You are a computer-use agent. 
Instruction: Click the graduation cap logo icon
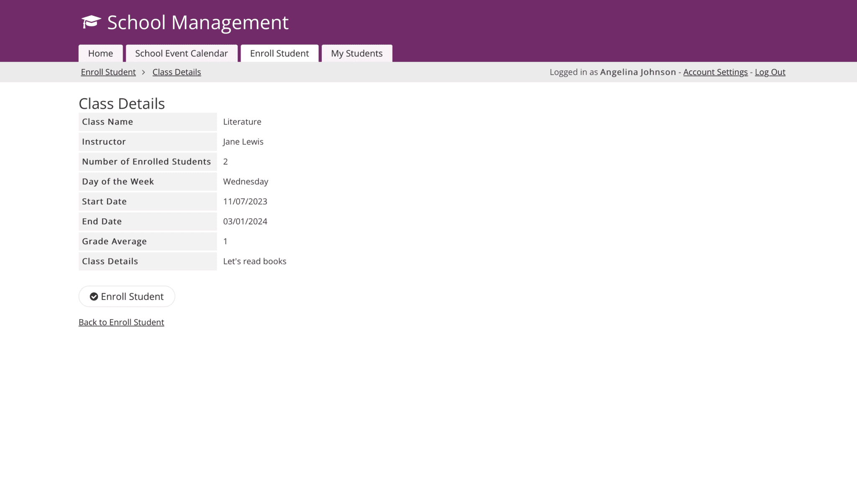pos(90,22)
